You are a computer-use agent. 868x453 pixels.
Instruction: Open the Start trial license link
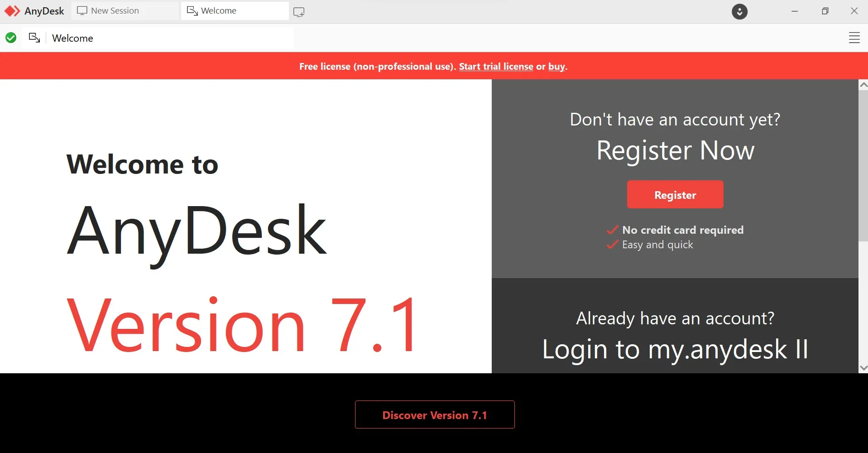(496, 66)
